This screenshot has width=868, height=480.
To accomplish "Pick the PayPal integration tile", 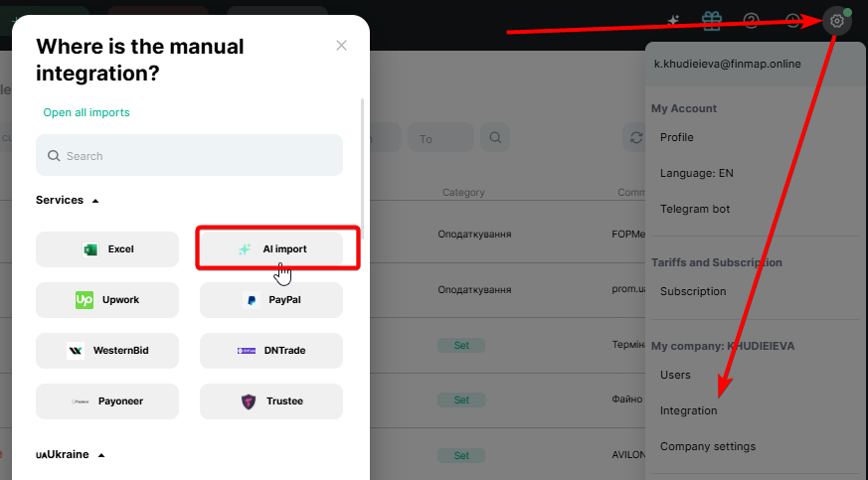I will click(271, 299).
